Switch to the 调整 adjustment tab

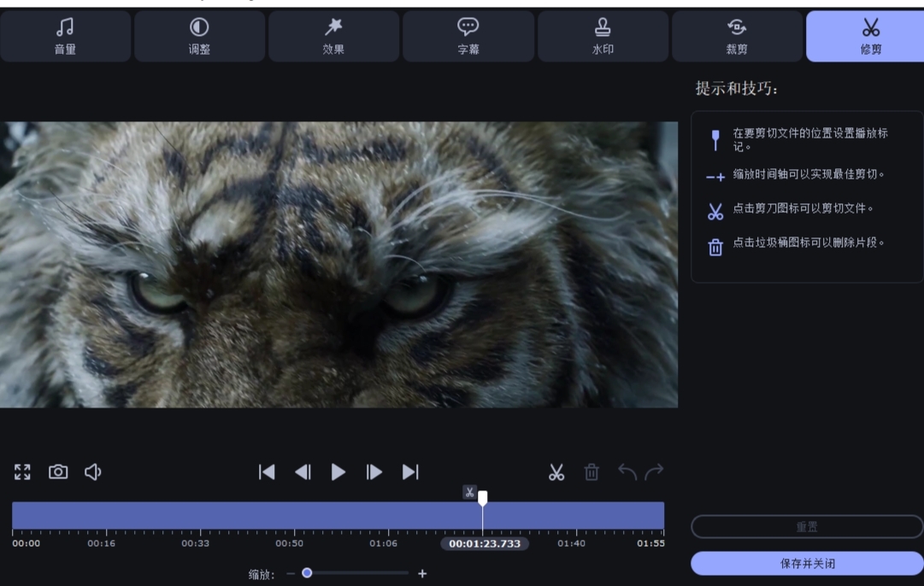tap(199, 36)
